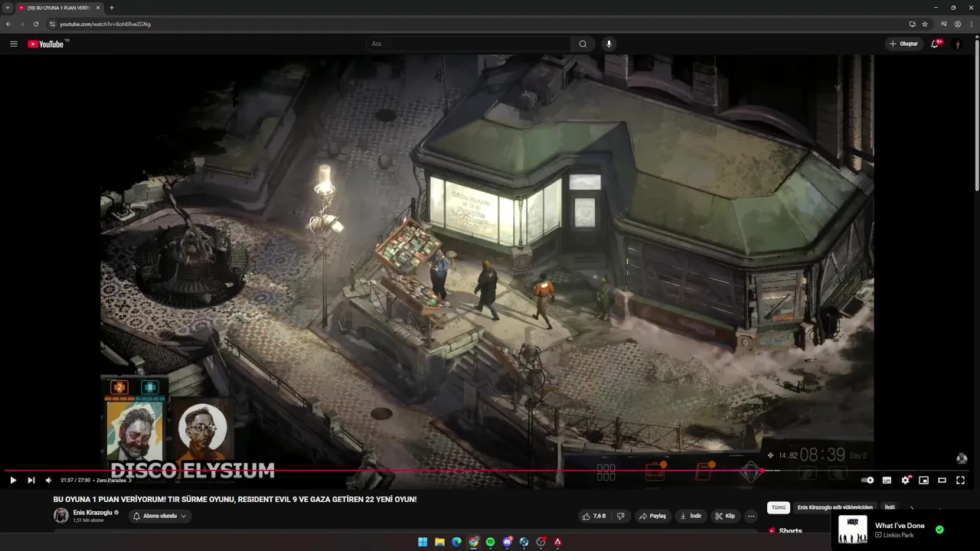
Task: Open the Enis Kirazoglu channel avatar
Action: (x=60, y=516)
